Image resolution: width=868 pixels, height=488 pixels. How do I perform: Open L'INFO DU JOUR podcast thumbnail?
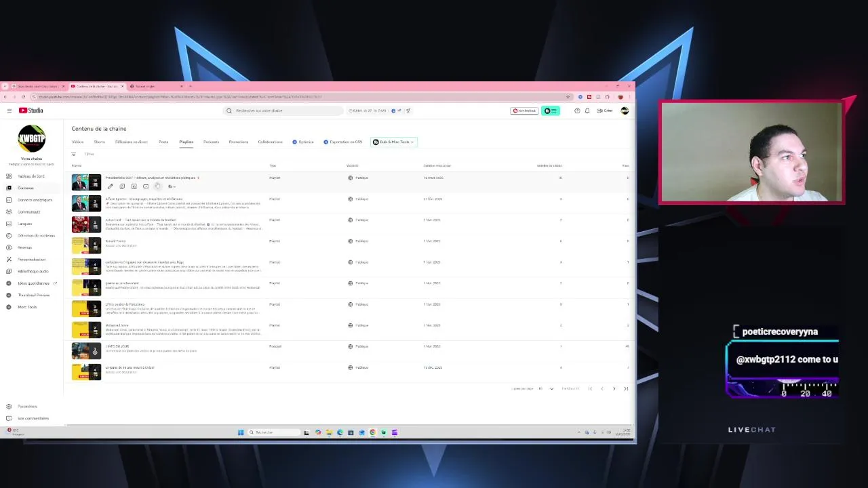click(86, 350)
